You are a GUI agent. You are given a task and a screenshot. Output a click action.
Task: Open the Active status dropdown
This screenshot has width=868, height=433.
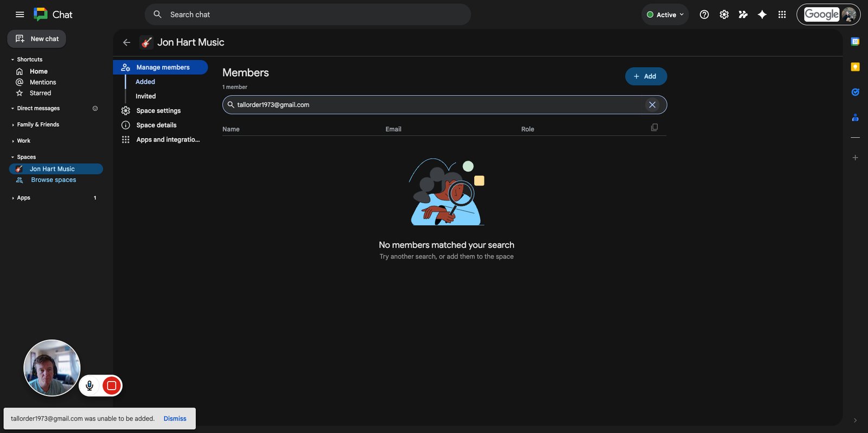point(665,15)
